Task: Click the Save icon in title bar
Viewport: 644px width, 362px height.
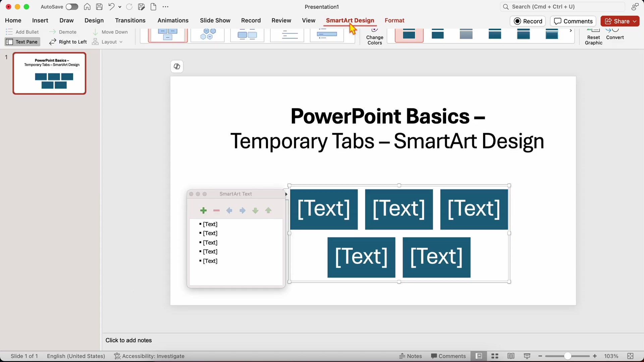Action: pos(99,7)
